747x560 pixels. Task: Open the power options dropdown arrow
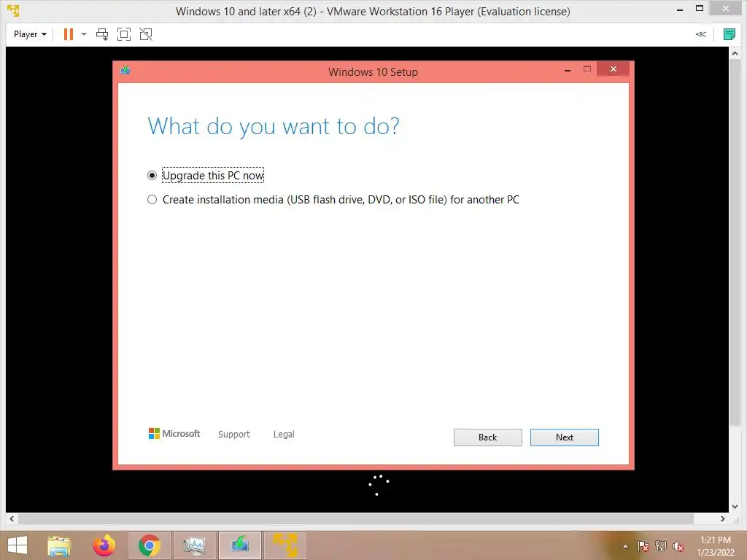(84, 34)
